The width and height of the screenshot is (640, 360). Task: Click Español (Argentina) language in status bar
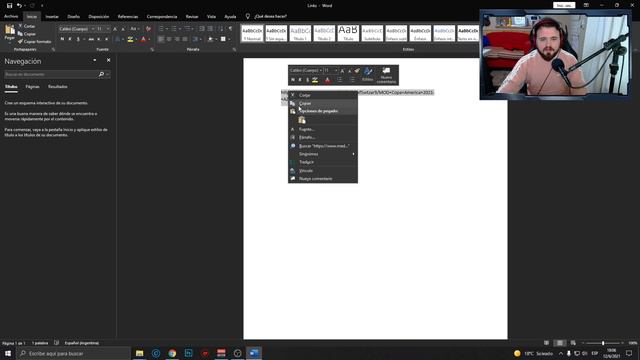coord(82,343)
